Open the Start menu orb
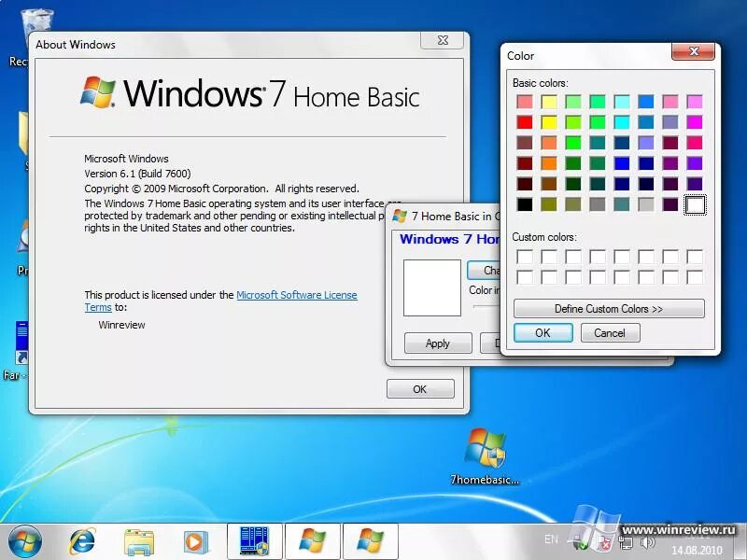 pyautogui.click(x=25, y=541)
